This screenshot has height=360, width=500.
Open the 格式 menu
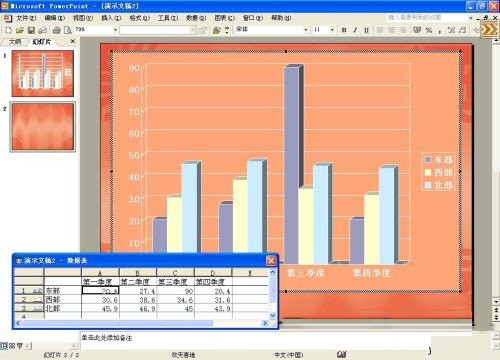click(139, 18)
